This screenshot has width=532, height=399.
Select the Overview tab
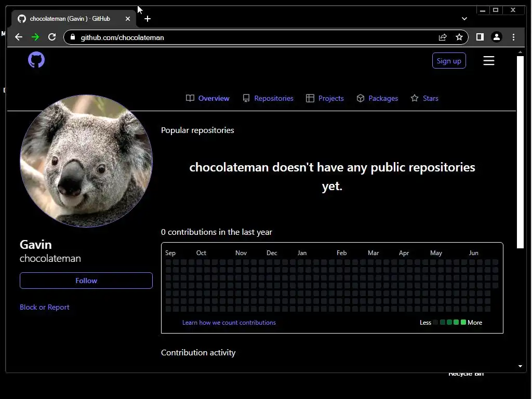point(208,98)
